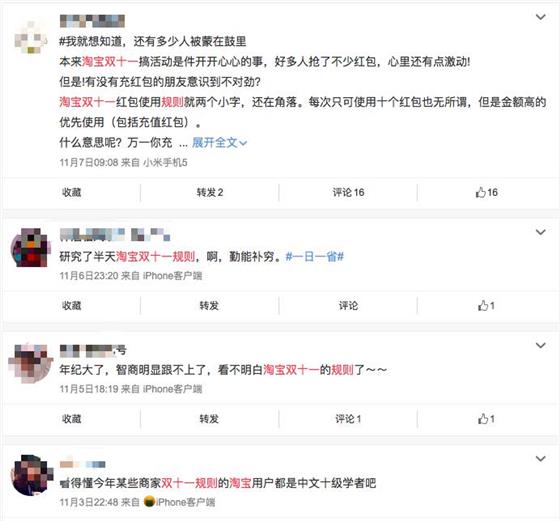The height and width of the screenshot is (521, 560).
Task: Open avatar of the 中文十级学者 post author
Action: coord(31,475)
